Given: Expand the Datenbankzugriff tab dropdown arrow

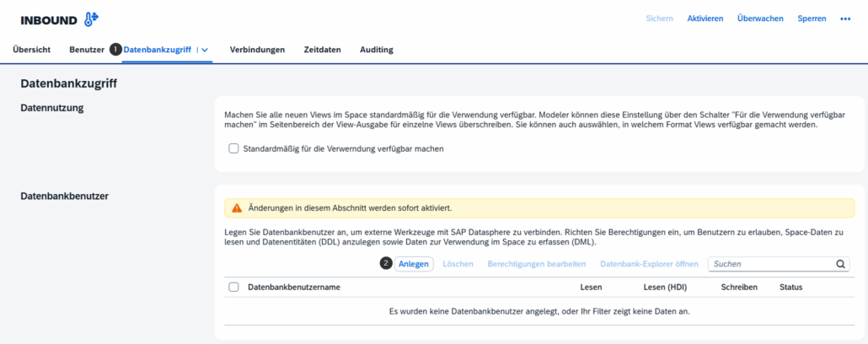Looking at the screenshot, I should pyautogui.click(x=205, y=50).
